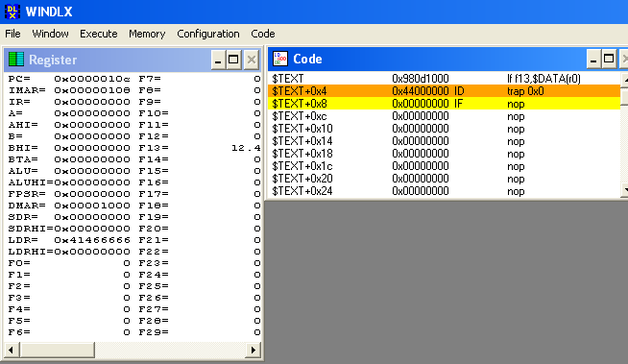Click opcode value 0x980d1000
This screenshot has height=364, width=628.
[x=421, y=79]
